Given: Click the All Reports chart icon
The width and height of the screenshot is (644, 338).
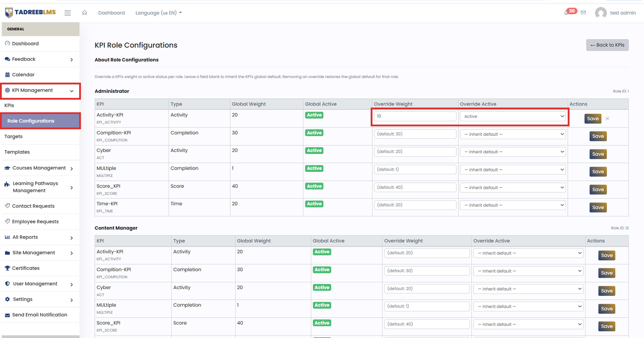Looking at the screenshot, I should [7, 237].
